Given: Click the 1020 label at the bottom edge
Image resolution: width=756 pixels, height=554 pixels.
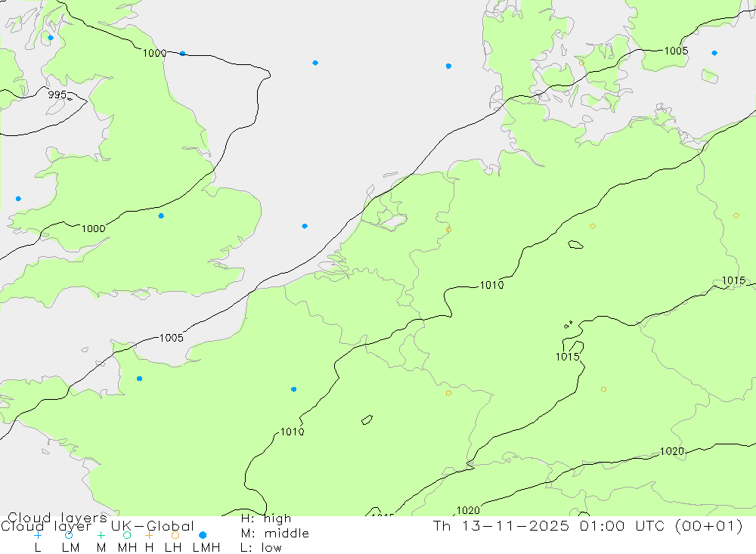Looking at the screenshot, I should click(468, 510).
